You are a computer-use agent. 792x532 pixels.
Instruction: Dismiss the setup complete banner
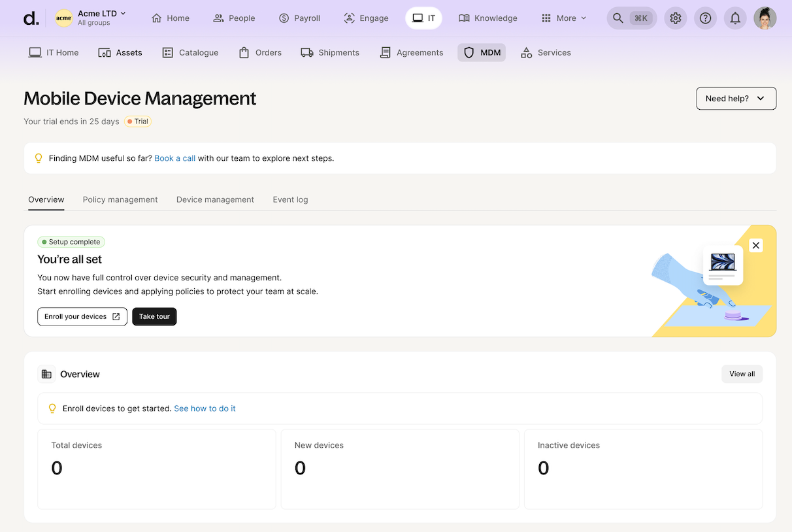pos(755,246)
